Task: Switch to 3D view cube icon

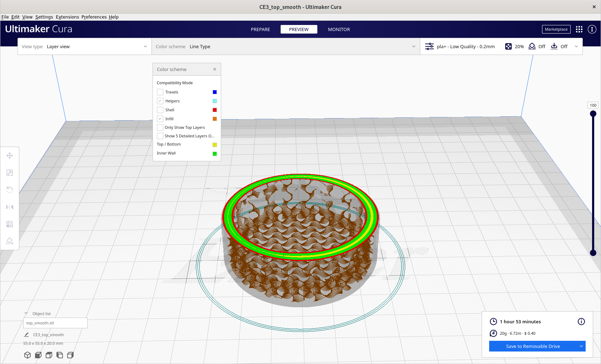Action: [x=28, y=355]
